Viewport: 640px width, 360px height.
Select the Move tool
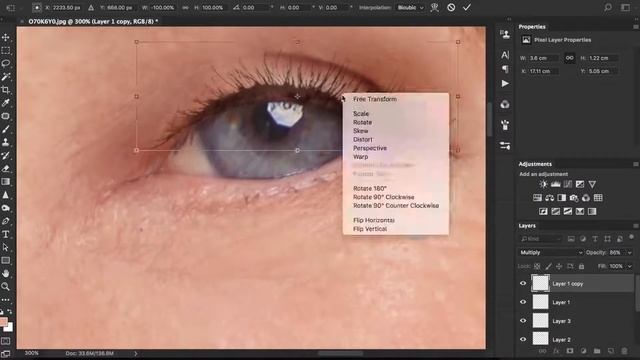[6, 38]
